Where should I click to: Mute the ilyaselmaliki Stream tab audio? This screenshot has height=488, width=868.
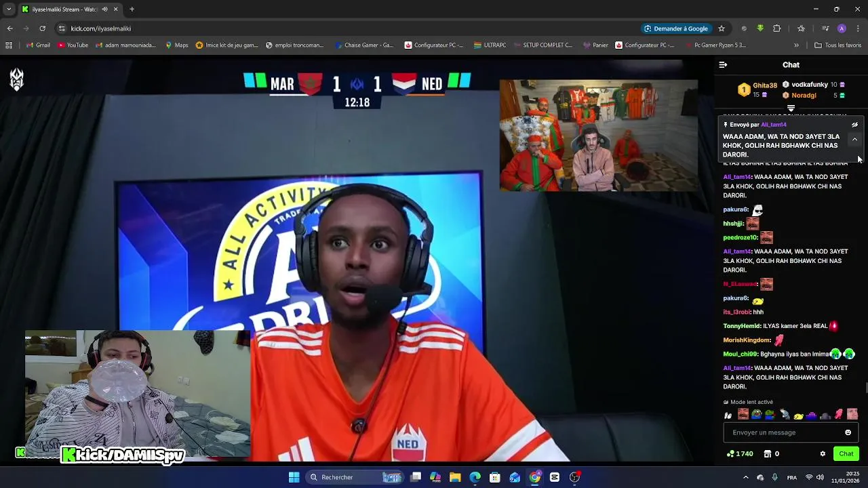[x=104, y=9]
